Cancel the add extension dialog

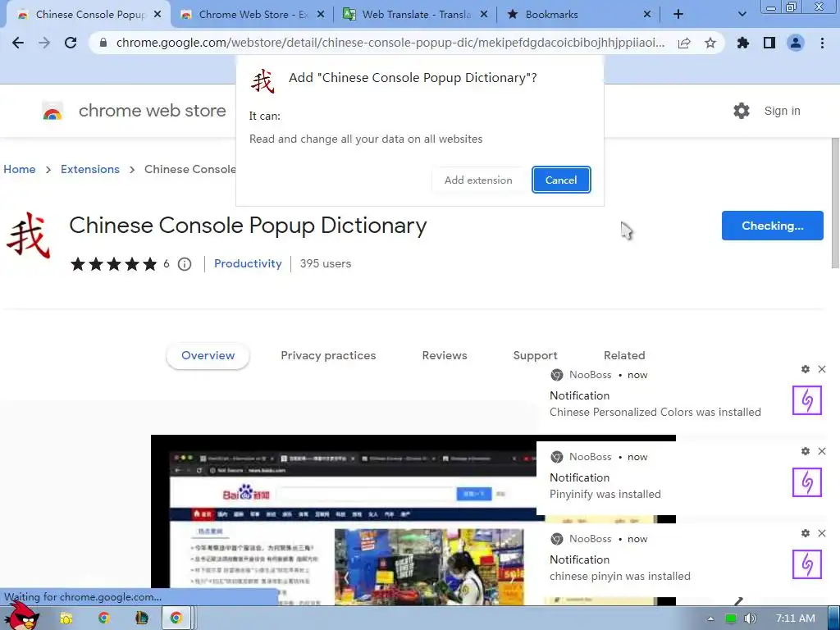[561, 180]
